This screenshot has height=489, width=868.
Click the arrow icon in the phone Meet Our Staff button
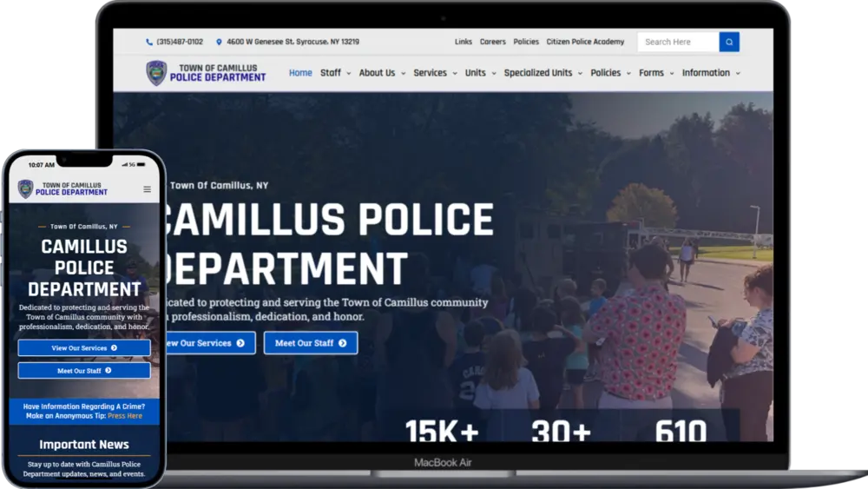pyautogui.click(x=108, y=371)
